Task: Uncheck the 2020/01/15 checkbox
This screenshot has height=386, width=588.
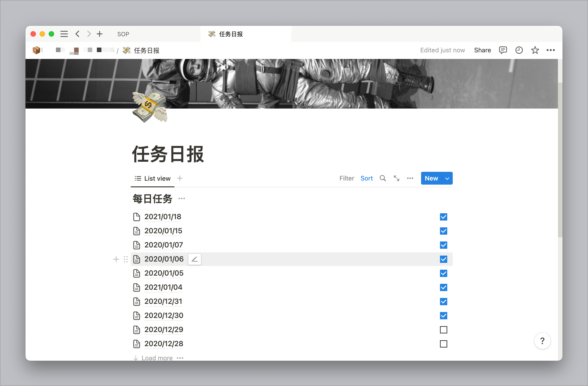Action: (443, 231)
